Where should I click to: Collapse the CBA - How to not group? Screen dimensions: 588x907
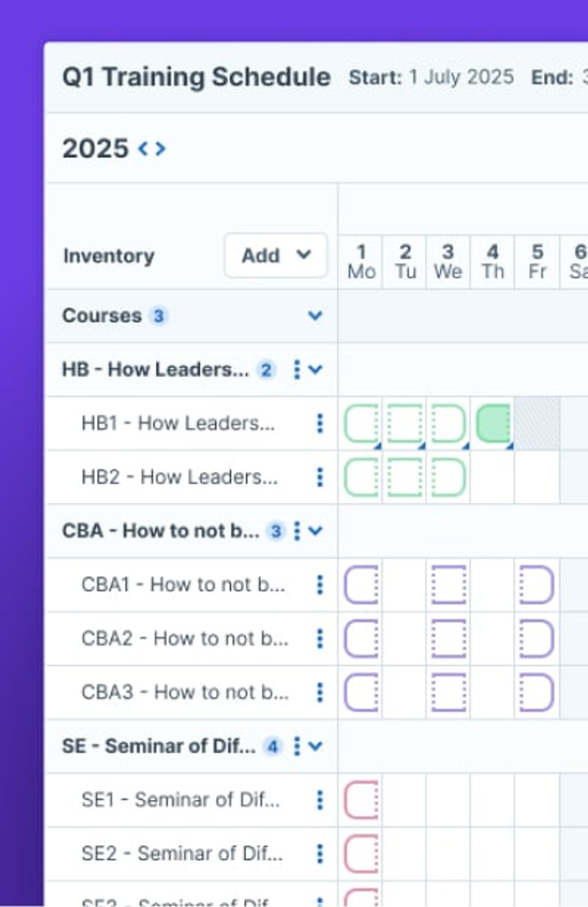(315, 531)
